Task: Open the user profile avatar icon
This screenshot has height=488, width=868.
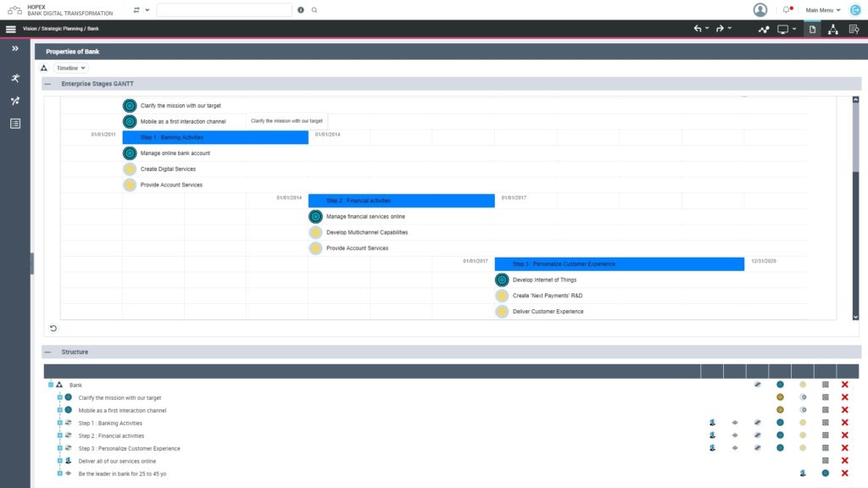Action: (x=760, y=9)
